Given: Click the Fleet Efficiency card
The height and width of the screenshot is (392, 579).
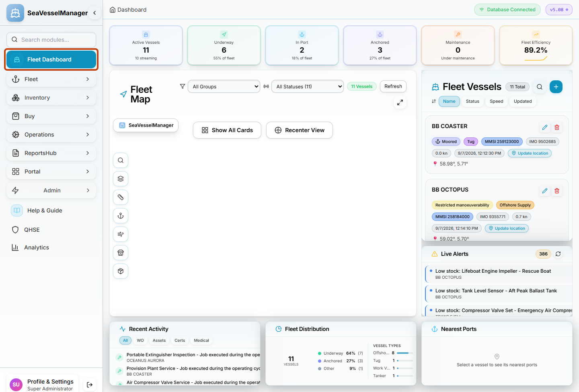Looking at the screenshot, I should coord(536,45).
